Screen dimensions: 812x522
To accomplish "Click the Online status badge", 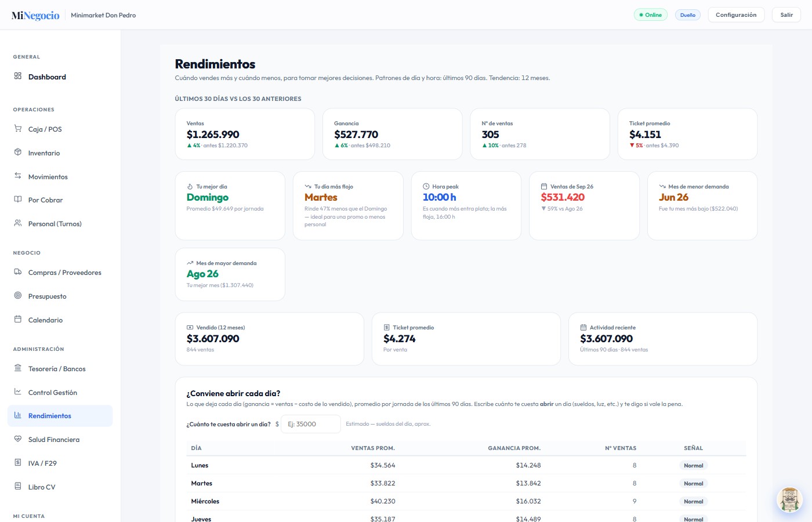I will (651, 15).
